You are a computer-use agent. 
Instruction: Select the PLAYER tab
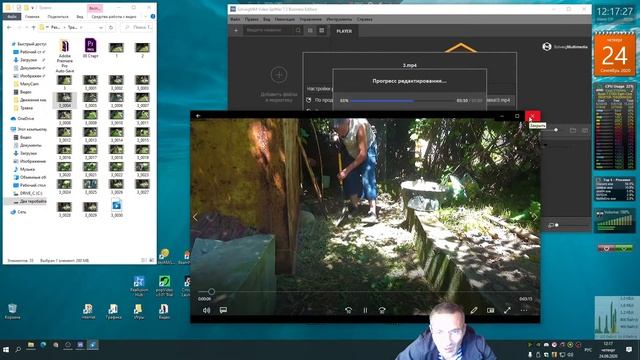[x=344, y=31]
